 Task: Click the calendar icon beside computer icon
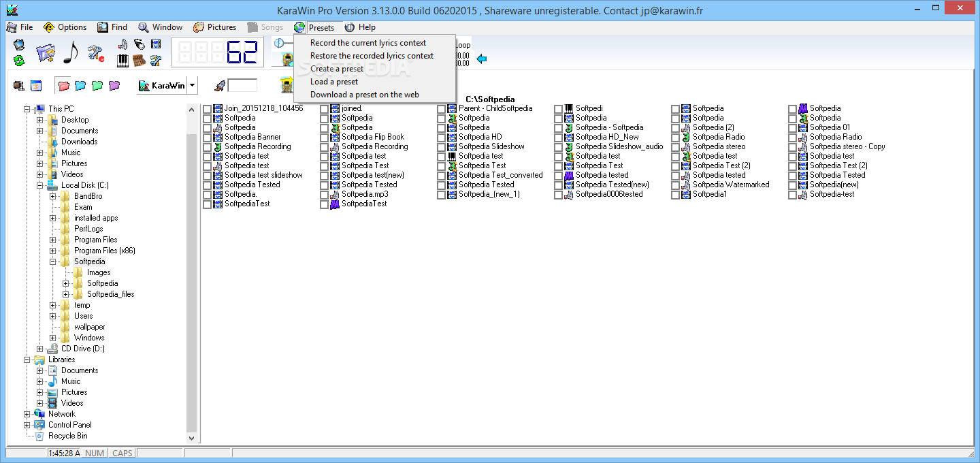pyautogui.click(x=36, y=86)
